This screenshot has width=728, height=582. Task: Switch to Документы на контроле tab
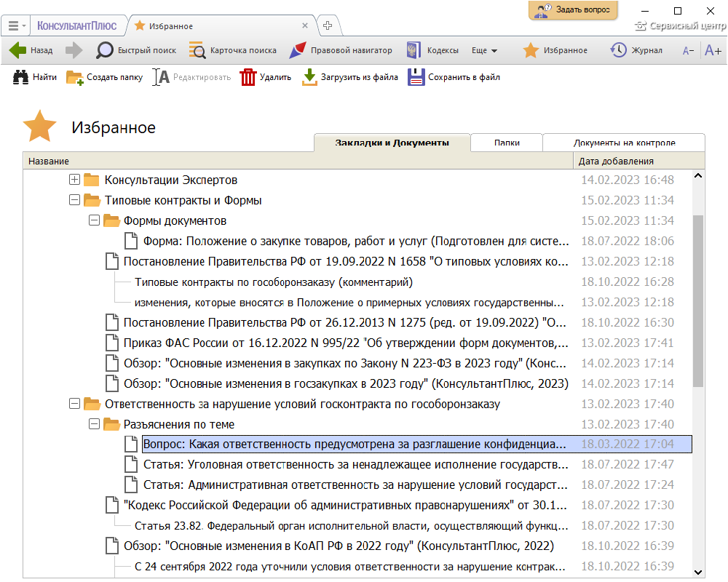(x=624, y=143)
